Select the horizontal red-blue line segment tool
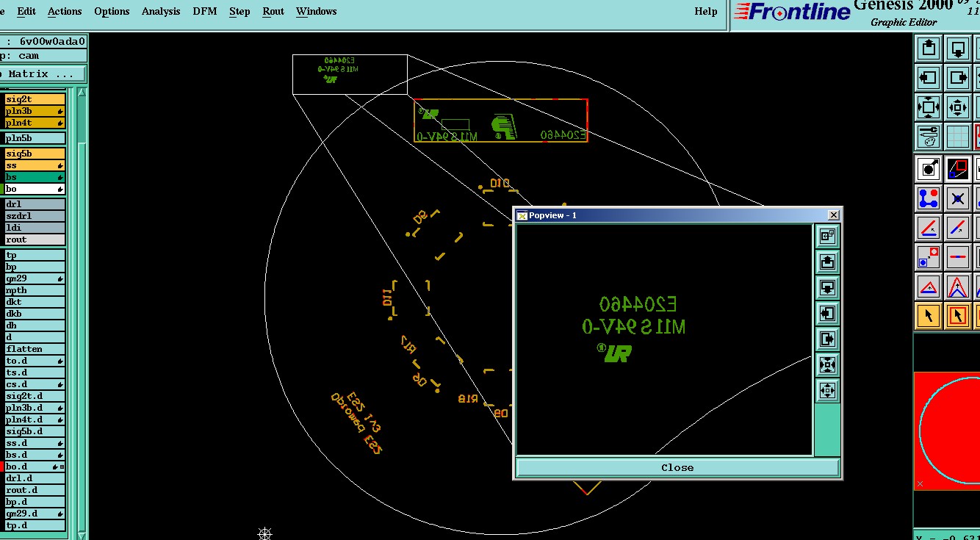 [x=958, y=257]
